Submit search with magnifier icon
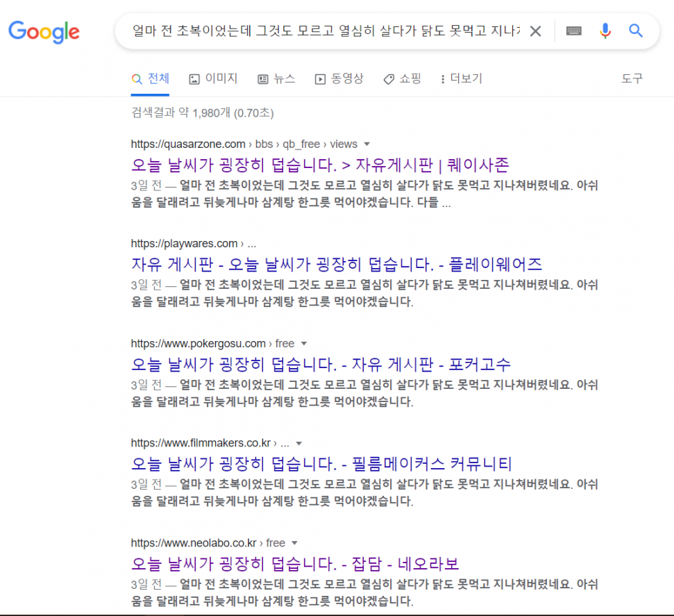Viewport: 674px width, 616px height. [636, 31]
